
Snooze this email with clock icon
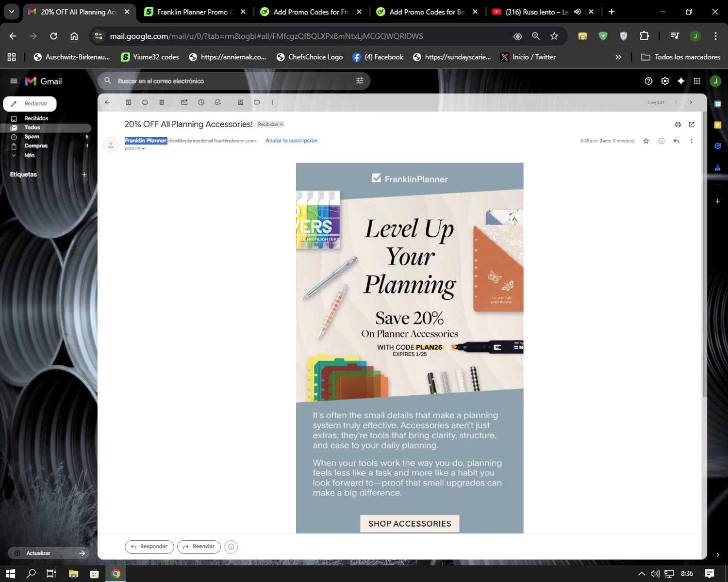(201, 102)
